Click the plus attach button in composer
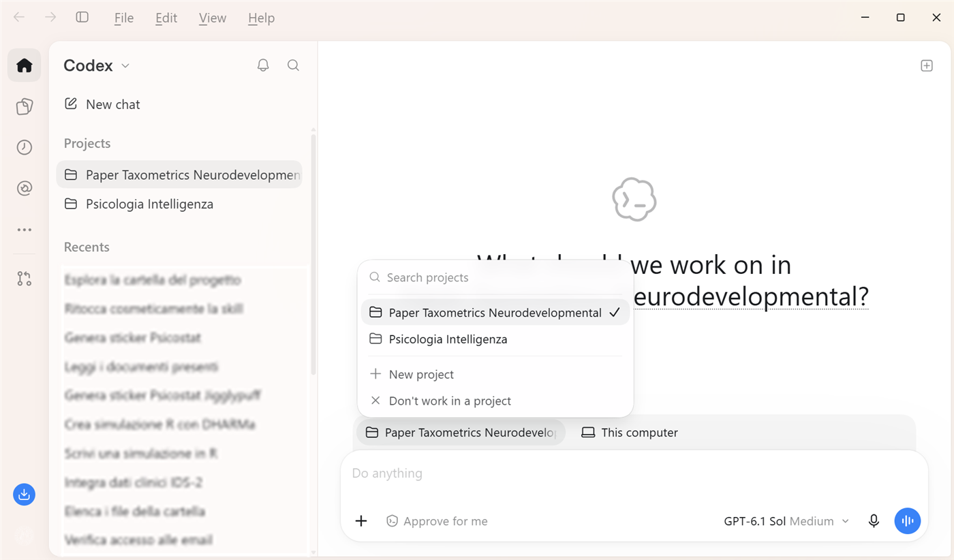The image size is (954, 560). [x=361, y=521]
